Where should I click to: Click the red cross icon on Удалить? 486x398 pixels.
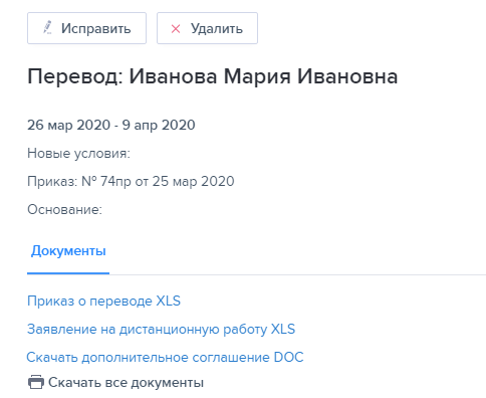176,29
